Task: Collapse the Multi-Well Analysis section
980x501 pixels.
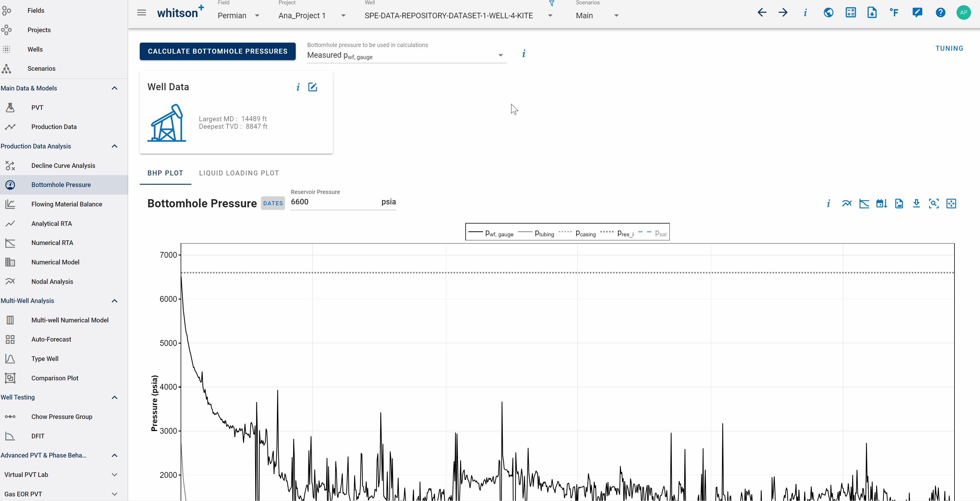Action: pyautogui.click(x=114, y=300)
